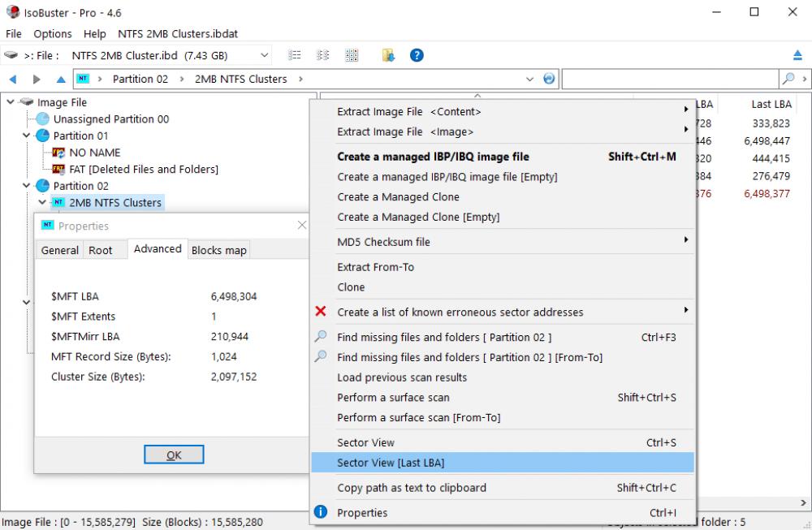Collapse the Partition 02 tree node
This screenshot has height=530, width=812.
(x=26, y=185)
